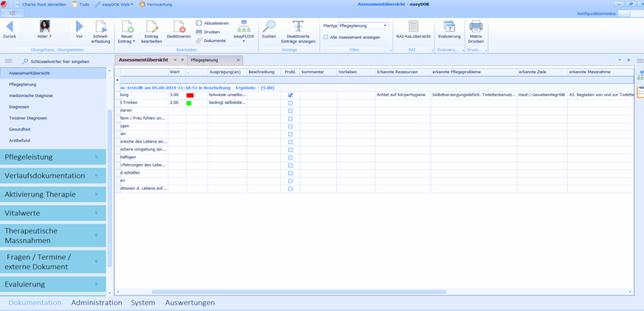Uncheck the Probl. checkbox in first row
644x311 pixels.
[x=290, y=95]
